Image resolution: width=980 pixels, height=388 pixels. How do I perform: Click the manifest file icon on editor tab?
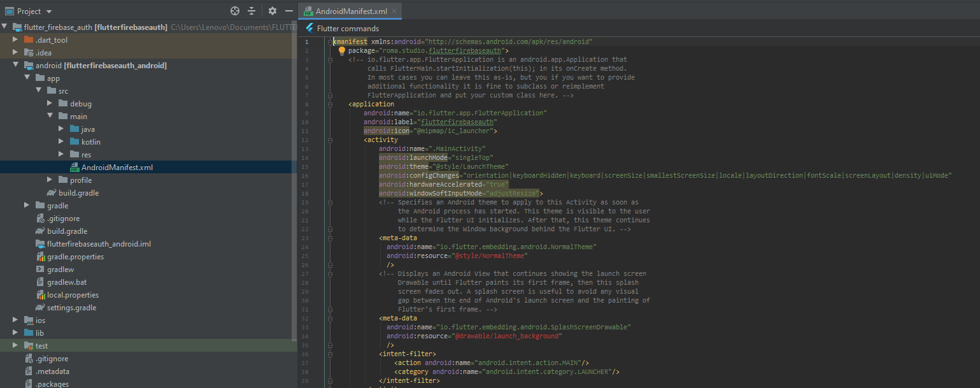coord(308,11)
